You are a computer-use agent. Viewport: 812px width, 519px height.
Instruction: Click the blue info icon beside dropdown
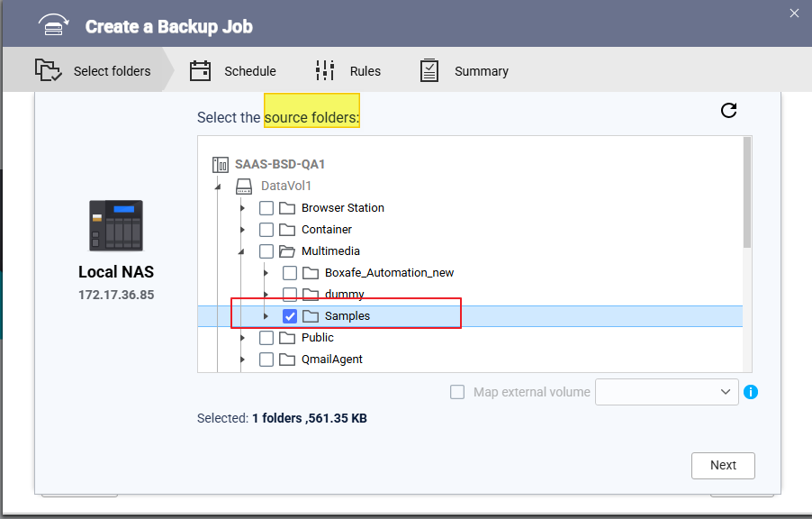[751, 392]
